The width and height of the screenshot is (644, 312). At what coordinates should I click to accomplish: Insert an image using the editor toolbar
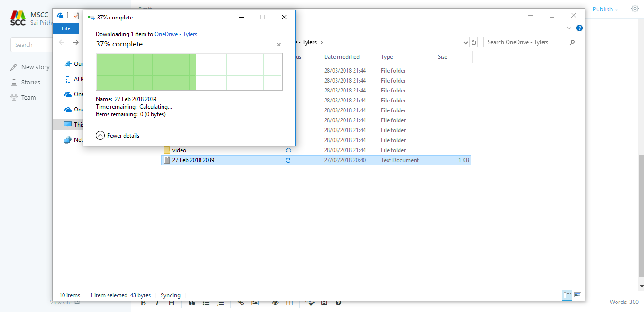pos(255,303)
